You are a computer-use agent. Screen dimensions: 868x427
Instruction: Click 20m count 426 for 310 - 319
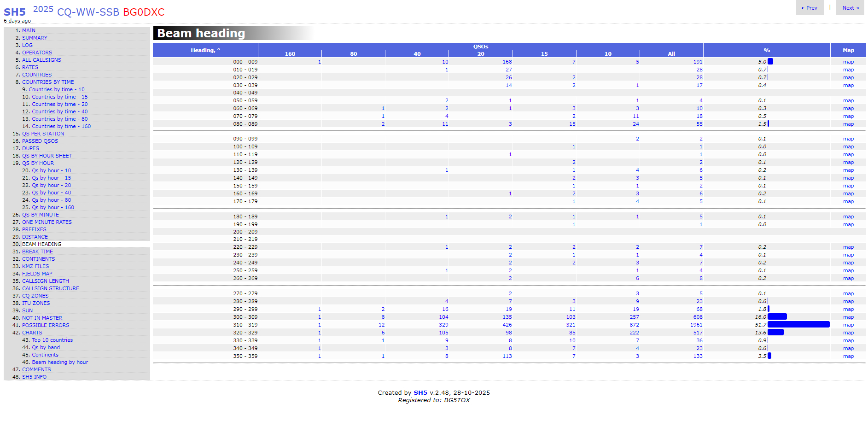(x=507, y=325)
